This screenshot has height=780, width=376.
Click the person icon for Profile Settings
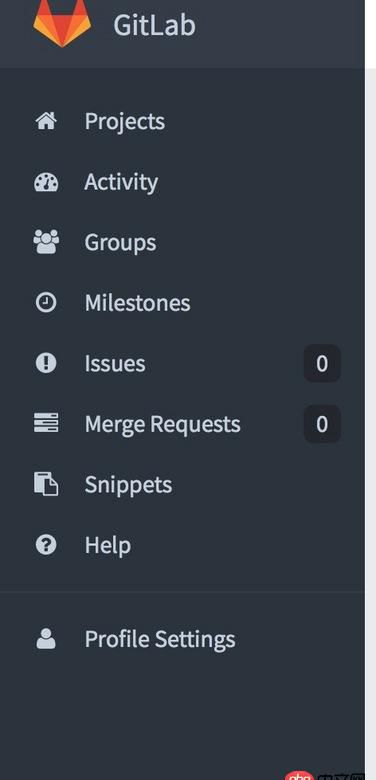click(46, 639)
